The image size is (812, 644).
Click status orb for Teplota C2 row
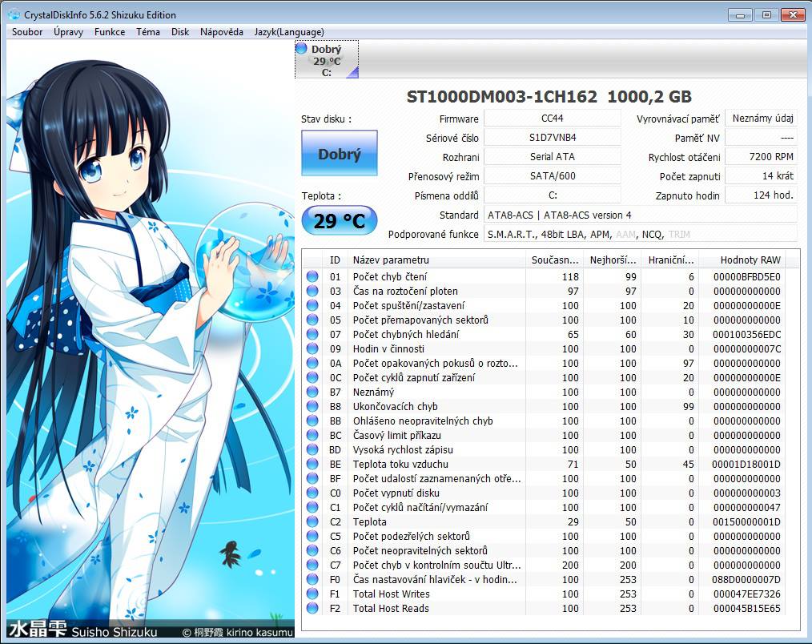[x=312, y=521]
